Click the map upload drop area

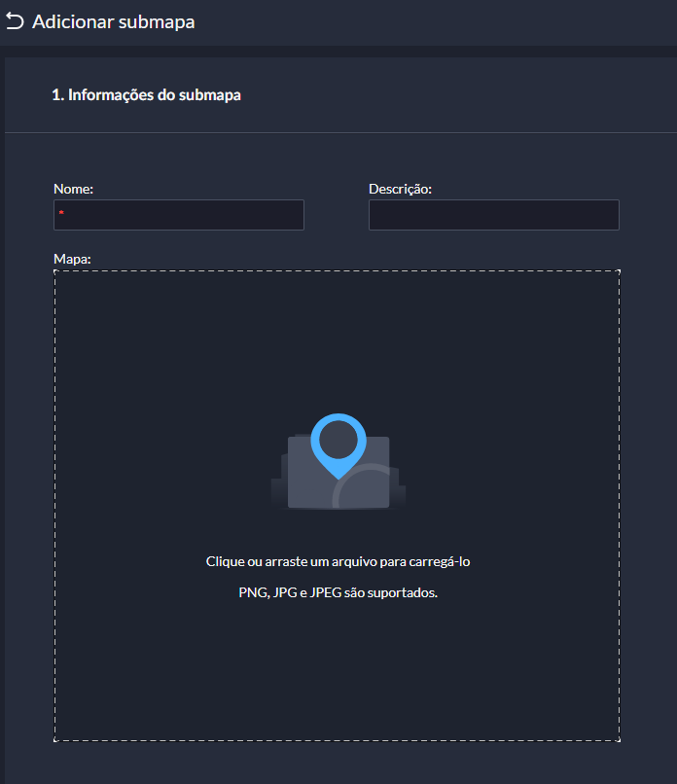pos(337,506)
